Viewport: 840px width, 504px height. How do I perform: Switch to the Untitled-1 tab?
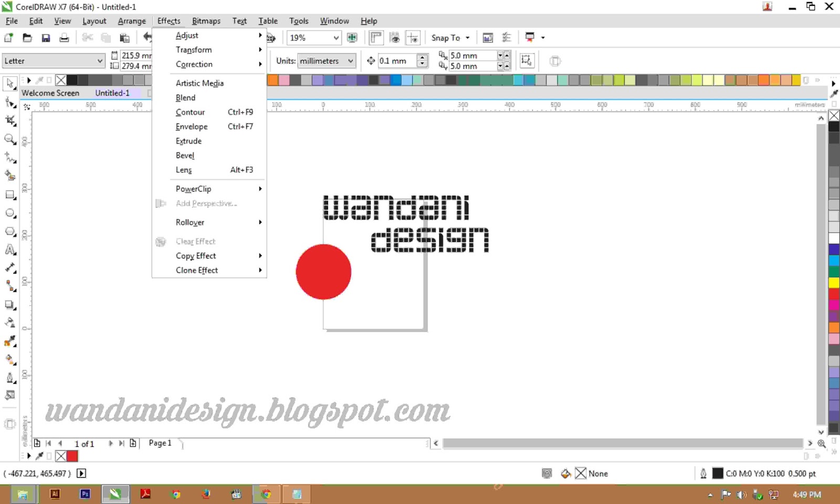pyautogui.click(x=112, y=93)
